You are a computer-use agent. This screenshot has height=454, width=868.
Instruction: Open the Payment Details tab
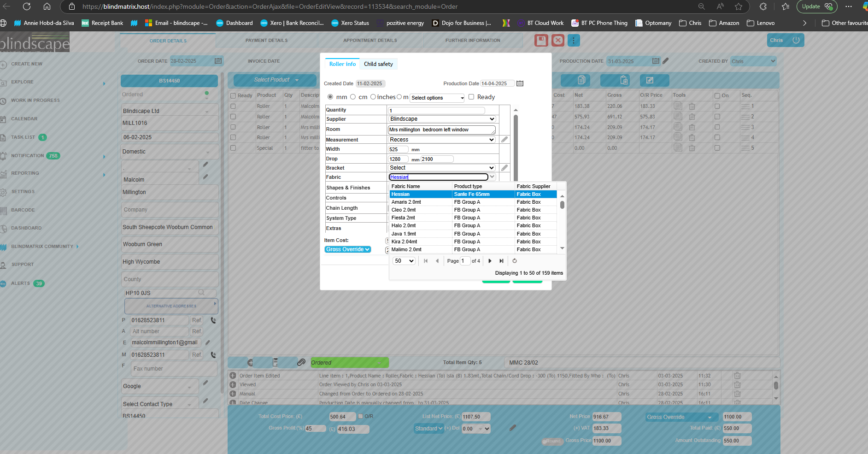point(266,41)
